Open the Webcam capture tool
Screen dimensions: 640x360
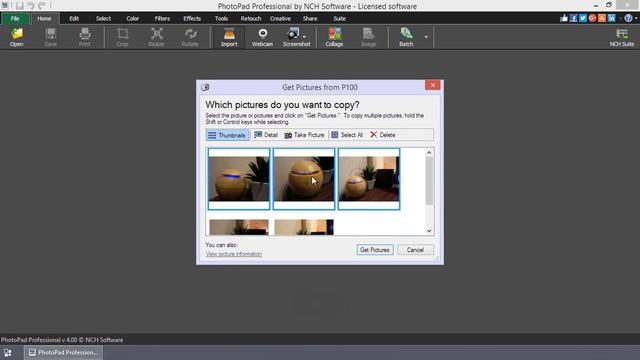click(262, 37)
